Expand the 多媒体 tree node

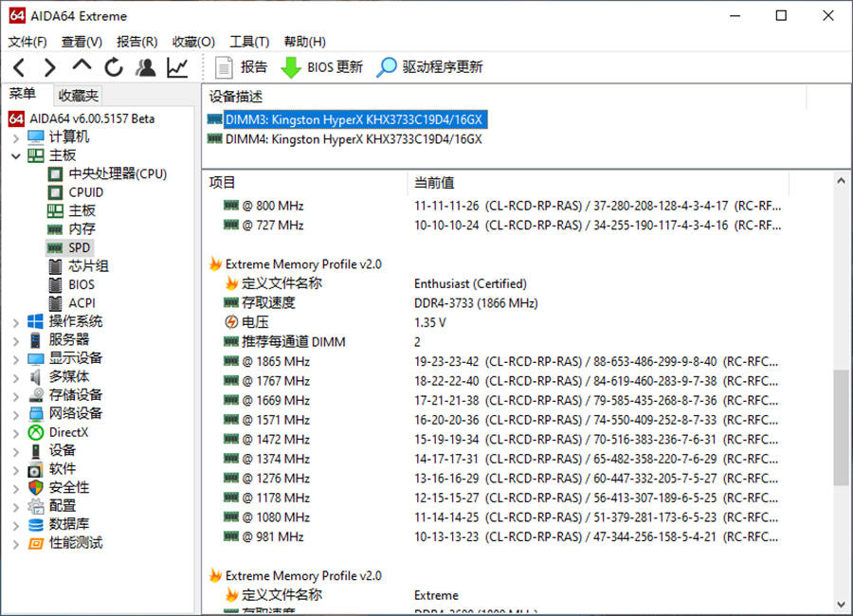(16, 377)
